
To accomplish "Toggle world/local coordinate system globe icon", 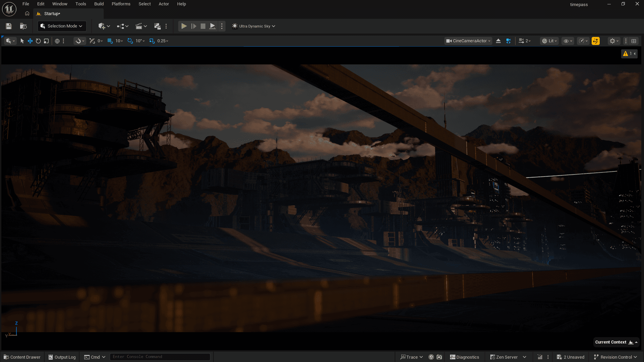I will click(56, 41).
